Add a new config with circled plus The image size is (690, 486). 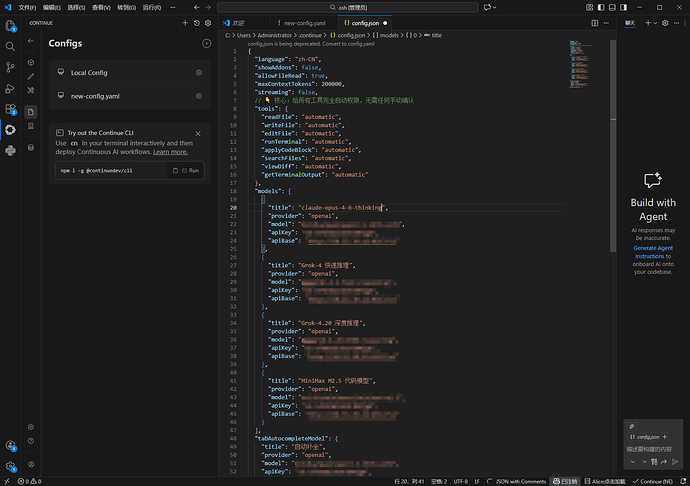tap(206, 43)
